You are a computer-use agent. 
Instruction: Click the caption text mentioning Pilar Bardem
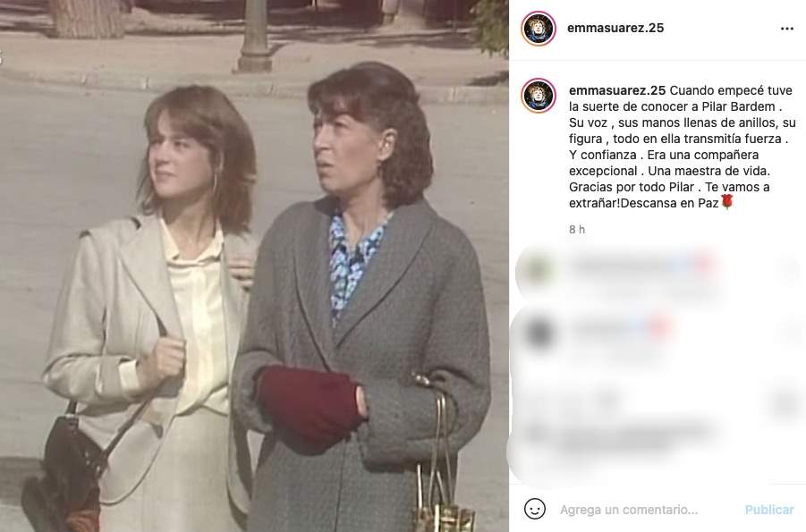tap(683, 147)
